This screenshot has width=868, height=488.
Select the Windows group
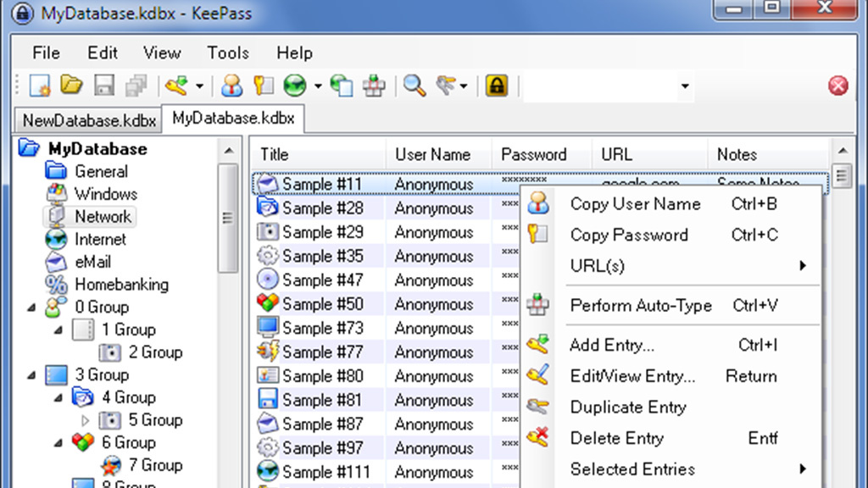tap(106, 194)
